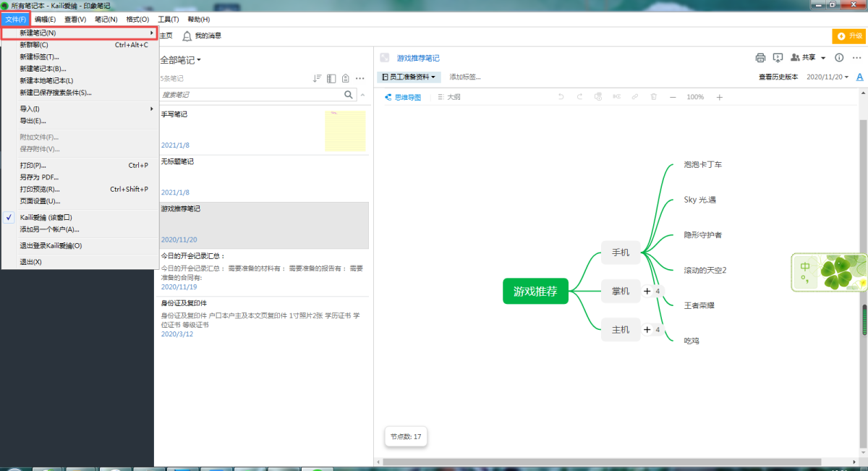Click the magnifier icon in search box

pos(349,95)
